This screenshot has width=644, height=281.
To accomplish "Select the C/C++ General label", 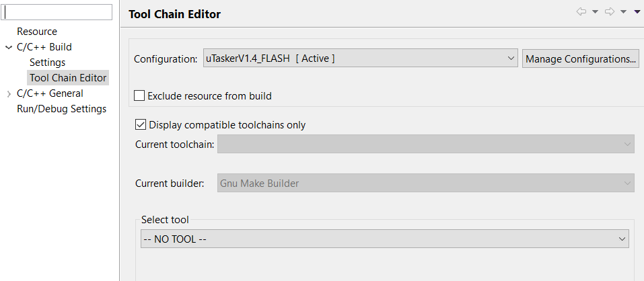I will 50,93.
